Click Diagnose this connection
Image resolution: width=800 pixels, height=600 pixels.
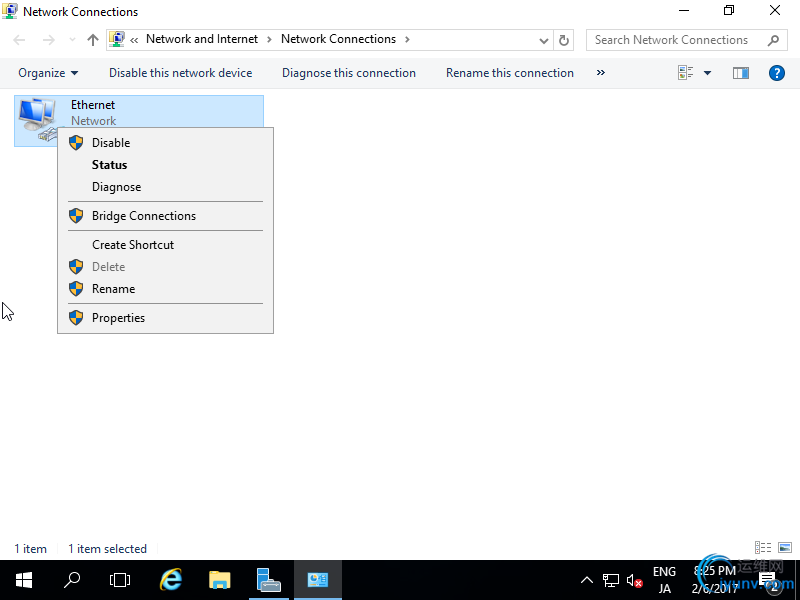(x=349, y=73)
